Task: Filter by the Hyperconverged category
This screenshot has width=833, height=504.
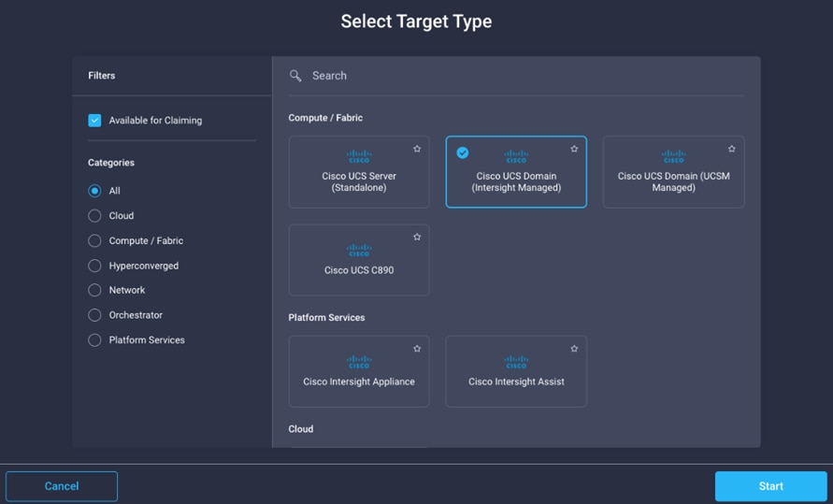Action: (94, 266)
